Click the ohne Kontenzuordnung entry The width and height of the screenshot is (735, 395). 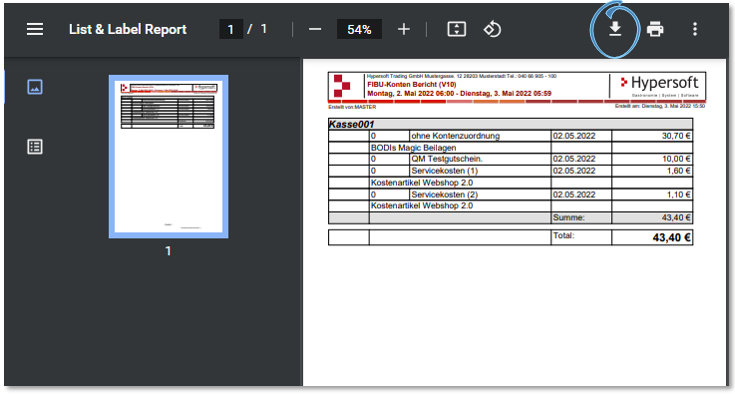pos(455,136)
